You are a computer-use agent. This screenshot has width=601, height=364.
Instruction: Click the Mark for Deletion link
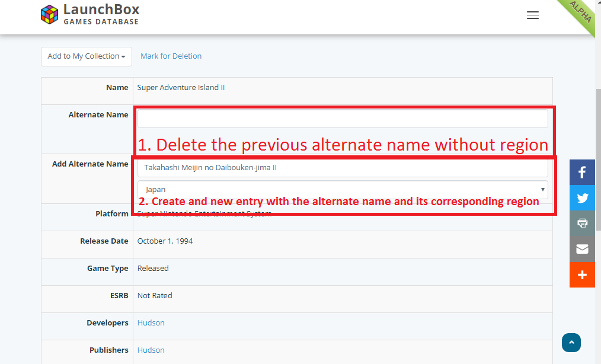point(171,56)
